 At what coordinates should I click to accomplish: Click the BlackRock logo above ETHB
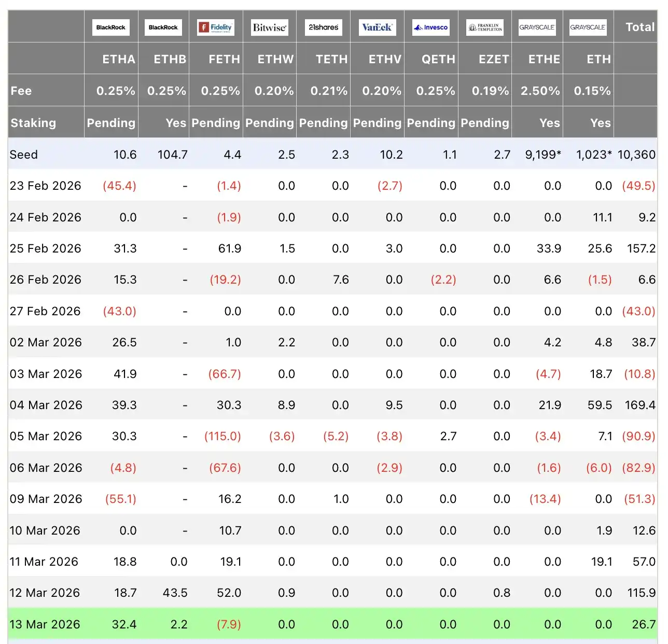click(x=163, y=27)
